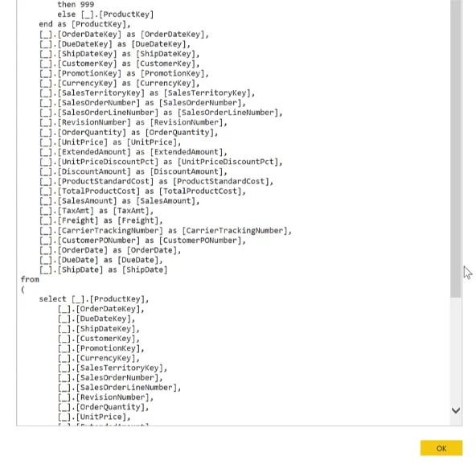Click the [Freight] as [Freight] line
476x469 pixels.
[x=101, y=220]
